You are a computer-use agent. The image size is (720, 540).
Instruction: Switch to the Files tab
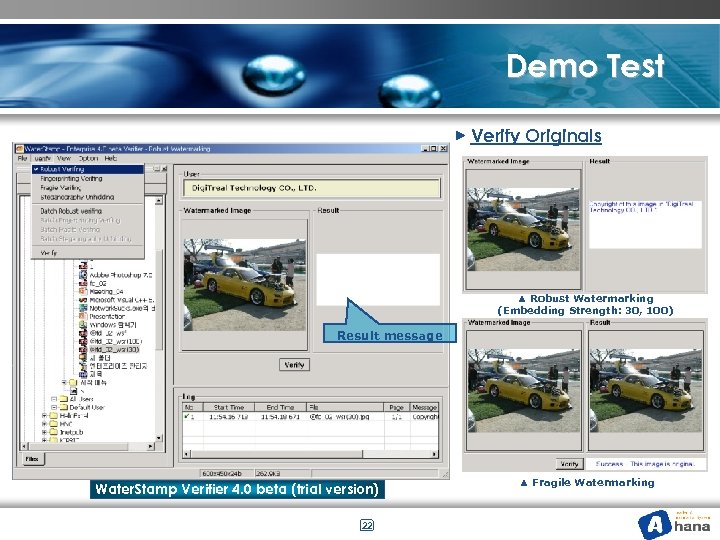32,459
